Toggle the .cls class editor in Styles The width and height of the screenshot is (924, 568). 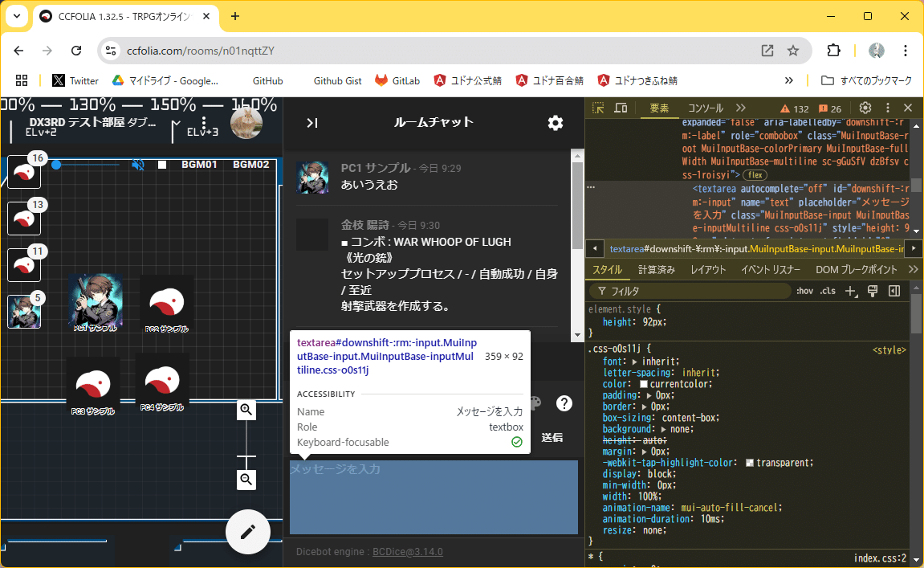828,290
